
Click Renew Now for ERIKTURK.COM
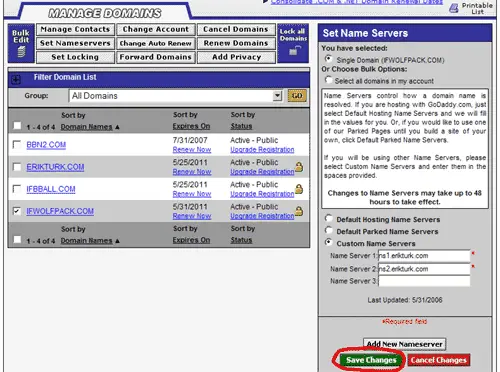(192, 172)
